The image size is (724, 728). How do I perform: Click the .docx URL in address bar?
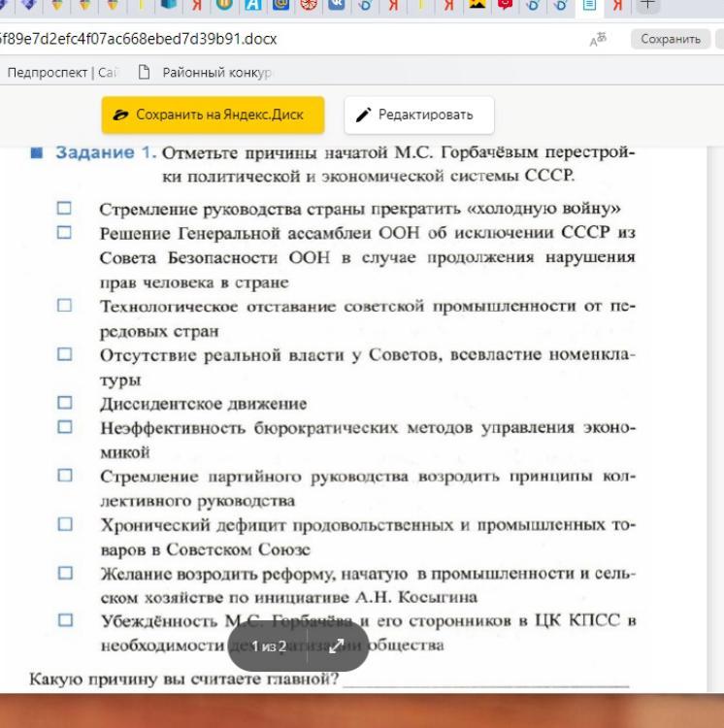click(x=139, y=40)
